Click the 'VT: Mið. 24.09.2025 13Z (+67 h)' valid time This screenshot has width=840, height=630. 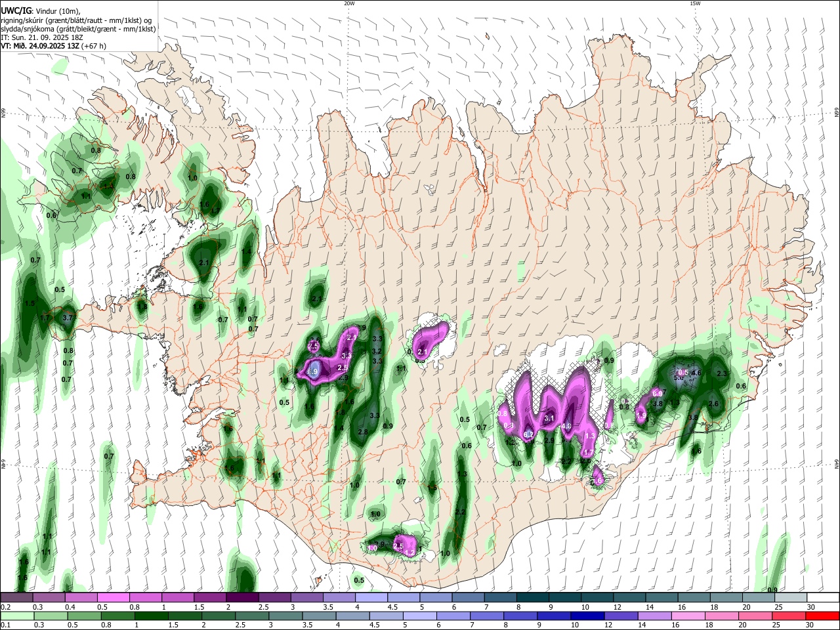53,46
